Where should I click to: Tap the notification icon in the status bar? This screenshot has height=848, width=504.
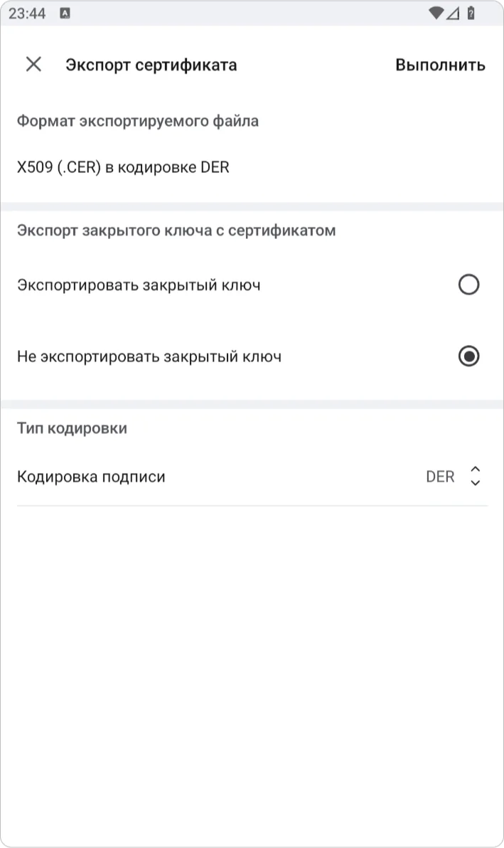[x=64, y=13]
